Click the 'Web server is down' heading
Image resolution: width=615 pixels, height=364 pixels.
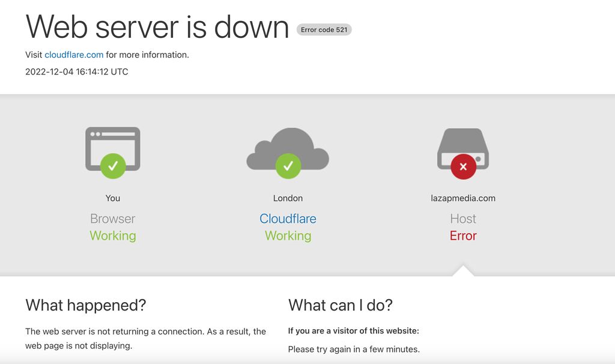156,26
